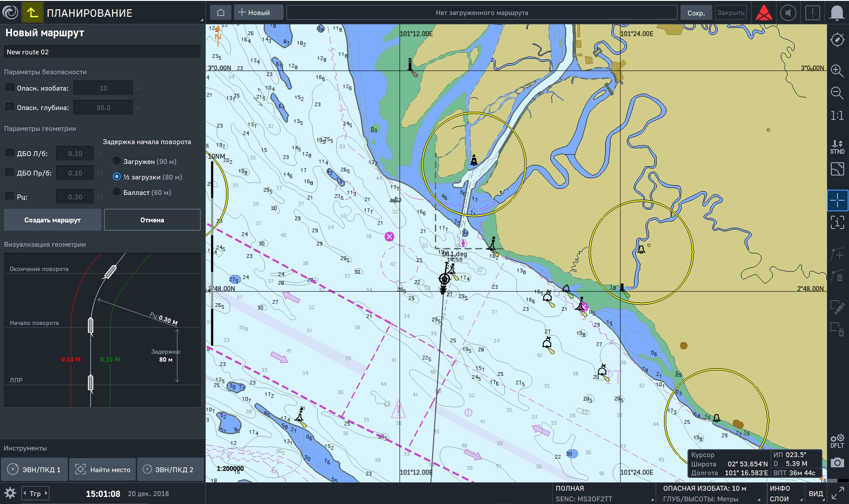The height and width of the screenshot is (504, 849).
Task: Select the Балласт (60 м) radio option
Action: pyautogui.click(x=117, y=192)
